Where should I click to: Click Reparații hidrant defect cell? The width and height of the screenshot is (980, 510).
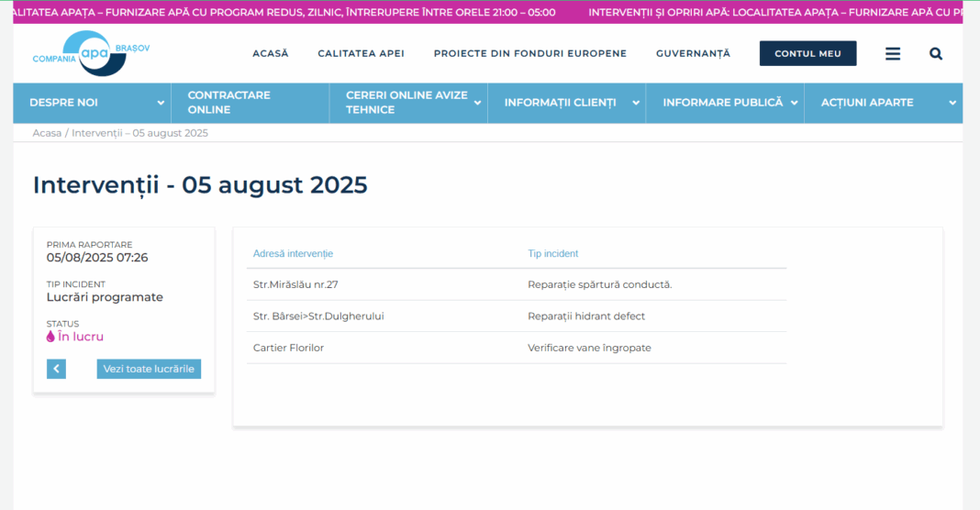pos(586,316)
